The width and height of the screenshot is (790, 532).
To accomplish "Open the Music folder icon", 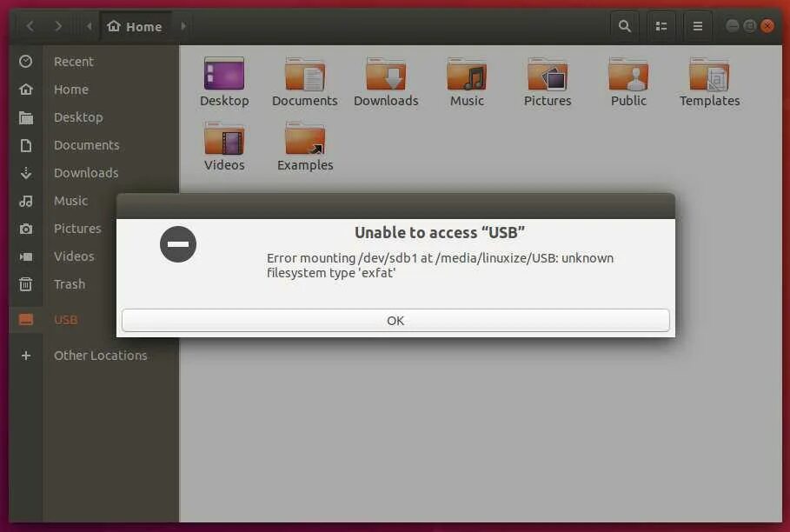I will pos(467,74).
